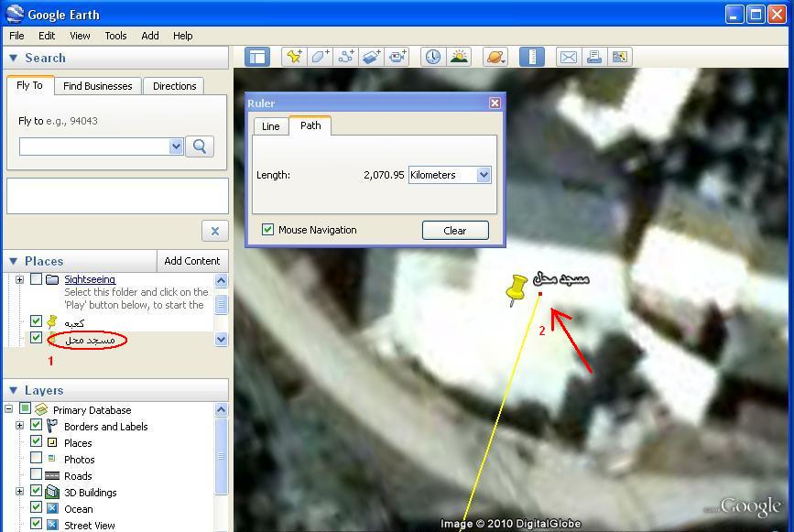Click the Places layer icon
The width and height of the screenshot is (794, 532).
[x=52, y=442]
